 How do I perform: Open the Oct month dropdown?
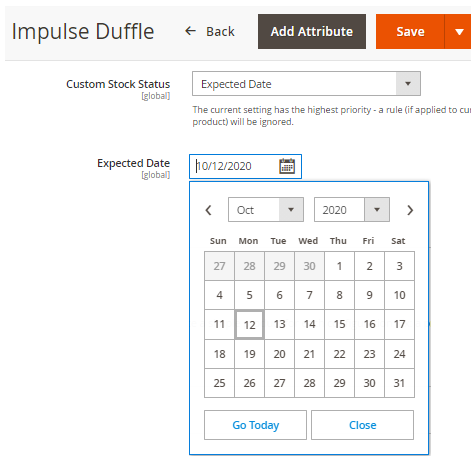click(x=266, y=210)
